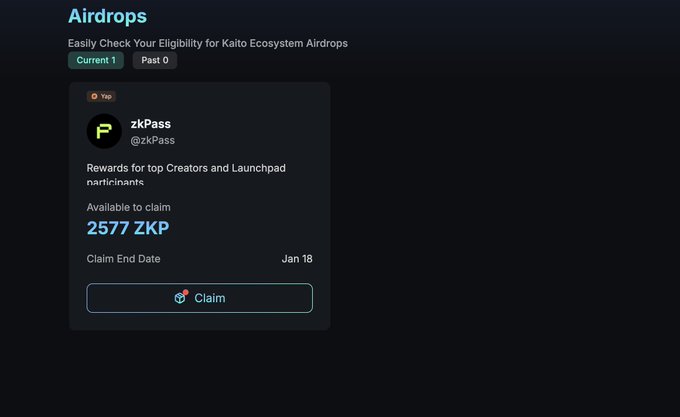Click the Airdrops page heading
Image resolution: width=680 pixels, height=417 pixels.
point(107,16)
